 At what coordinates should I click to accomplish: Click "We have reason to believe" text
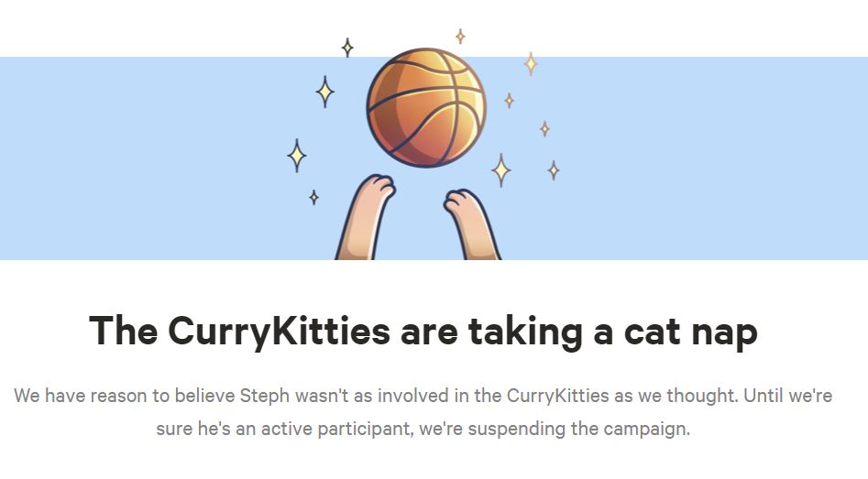tap(123, 397)
